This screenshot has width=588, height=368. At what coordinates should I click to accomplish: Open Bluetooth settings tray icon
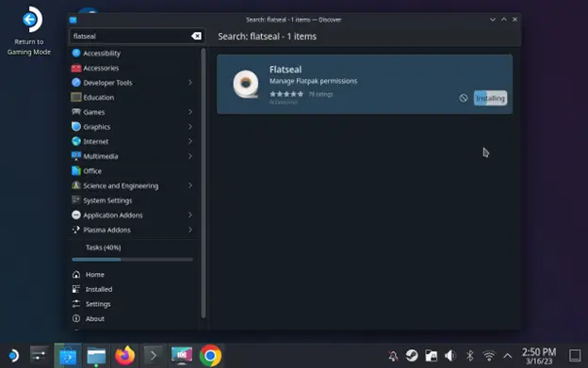[x=469, y=356]
